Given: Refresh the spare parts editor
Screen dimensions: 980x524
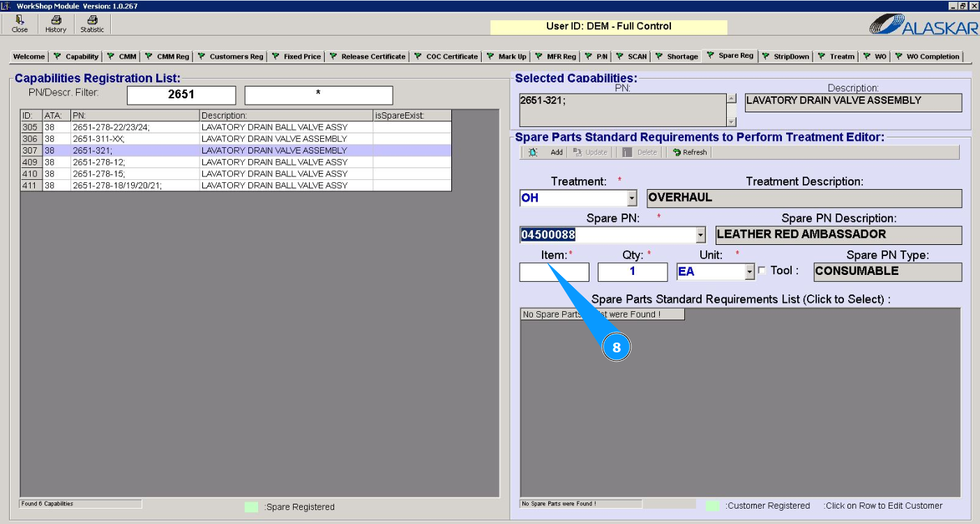Looking at the screenshot, I should pos(690,152).
